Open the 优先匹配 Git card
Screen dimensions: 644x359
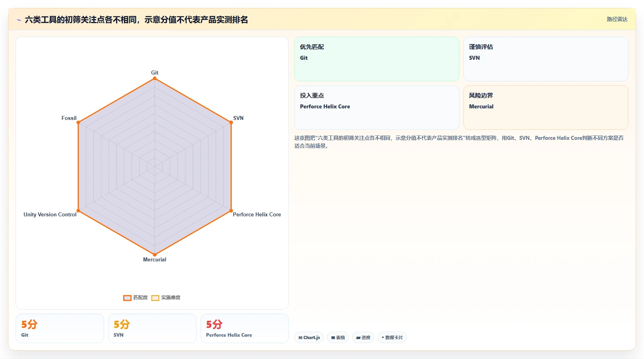tap(377, 59)
